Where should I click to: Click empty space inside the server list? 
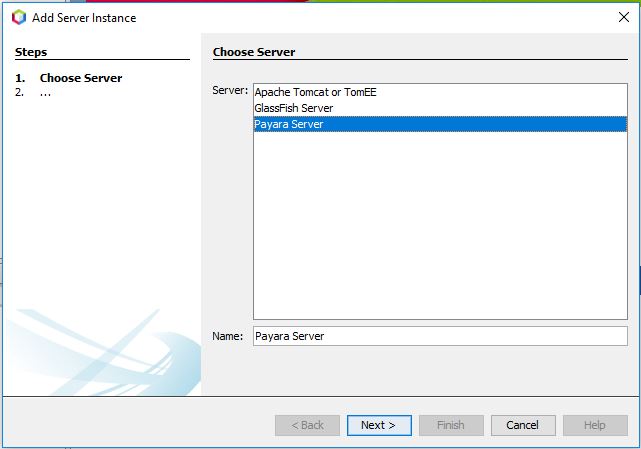tap(440, 225)
